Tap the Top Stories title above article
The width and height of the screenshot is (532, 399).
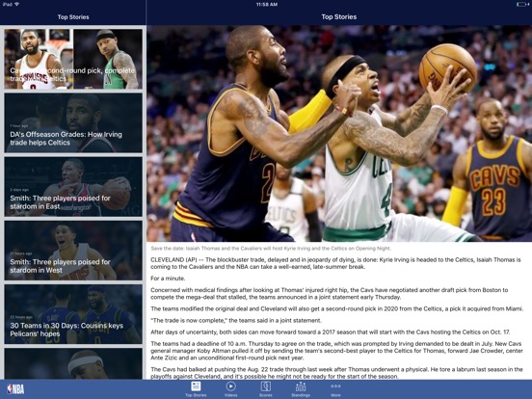point(339,16)
